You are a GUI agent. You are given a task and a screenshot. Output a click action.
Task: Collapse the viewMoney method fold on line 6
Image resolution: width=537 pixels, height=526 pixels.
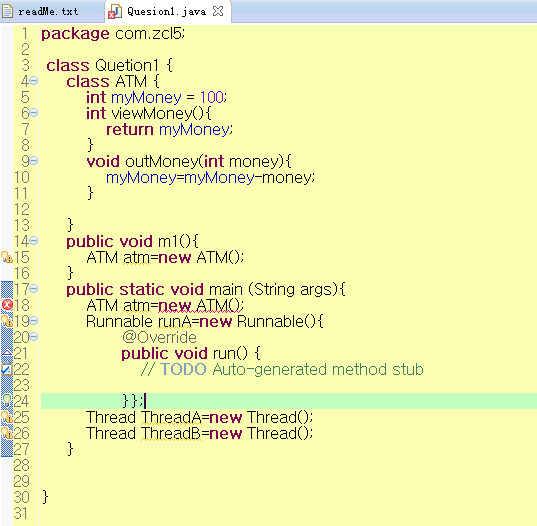[x=34, y=113]
